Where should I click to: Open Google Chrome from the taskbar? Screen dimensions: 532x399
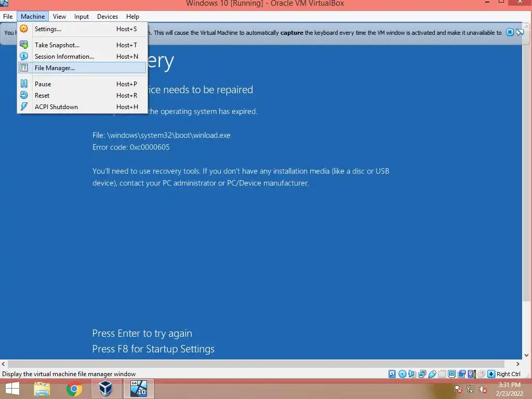tap(74, 389)
